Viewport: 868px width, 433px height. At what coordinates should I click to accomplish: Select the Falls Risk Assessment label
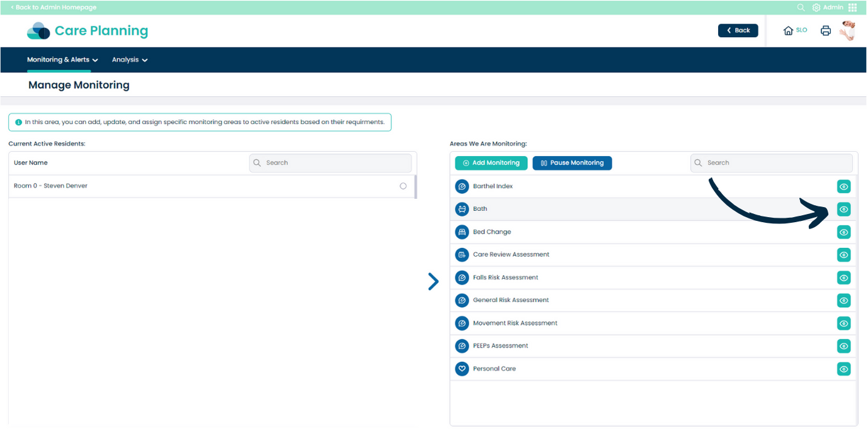pyautogui.click(x=506, y=278)
